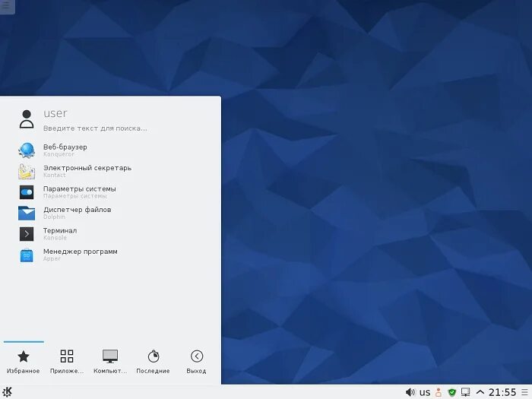The image size is (532, 399).
Task: Click the 21:55 clock
Action: 502,393
